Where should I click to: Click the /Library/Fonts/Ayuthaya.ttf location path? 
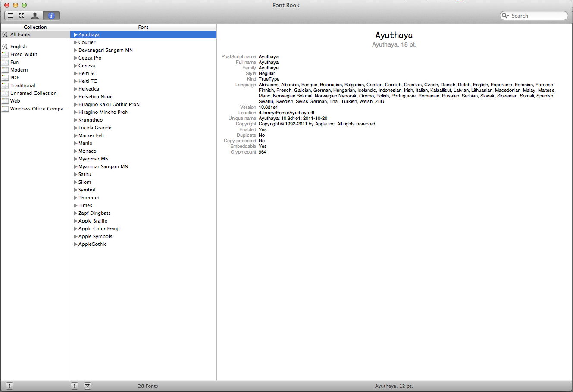point(286,113)
